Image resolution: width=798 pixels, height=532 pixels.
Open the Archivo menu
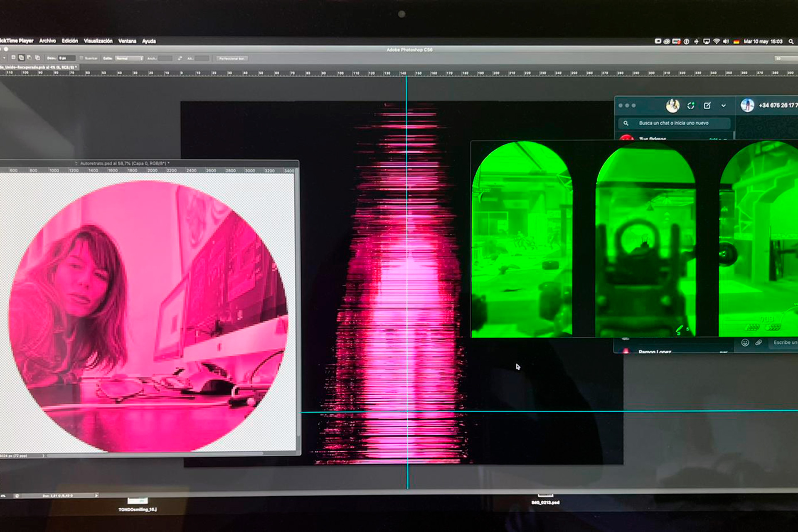coord(47,41)
